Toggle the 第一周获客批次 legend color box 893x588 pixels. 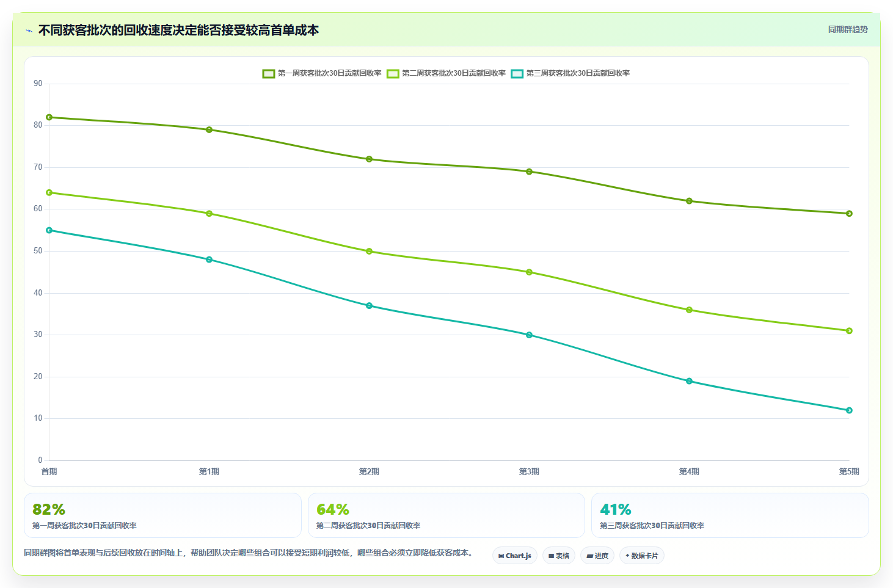[269, 73]
